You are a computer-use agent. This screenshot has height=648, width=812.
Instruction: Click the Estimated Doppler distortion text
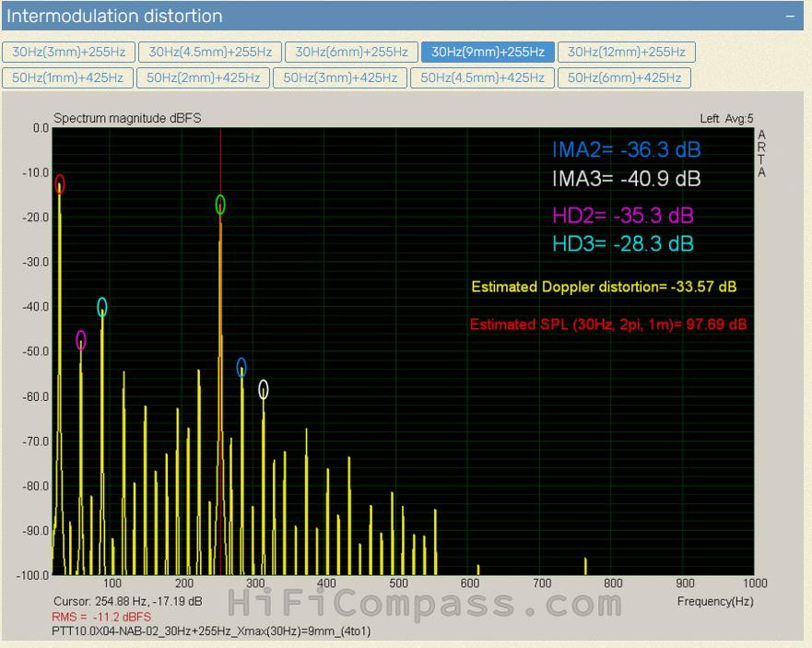[x=604, y=287]
